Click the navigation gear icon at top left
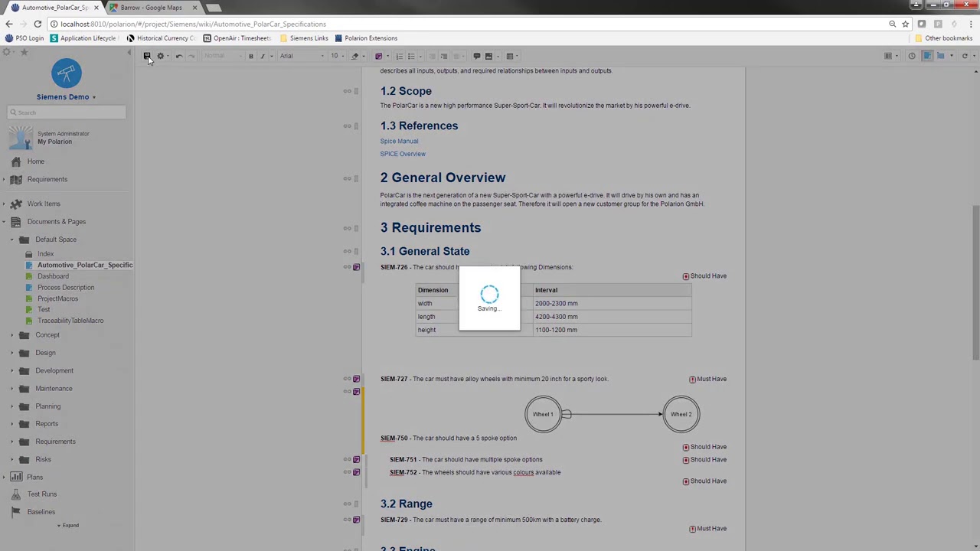Image resolution: width=980 pixels, height=551 pixels. pos(7,52)
